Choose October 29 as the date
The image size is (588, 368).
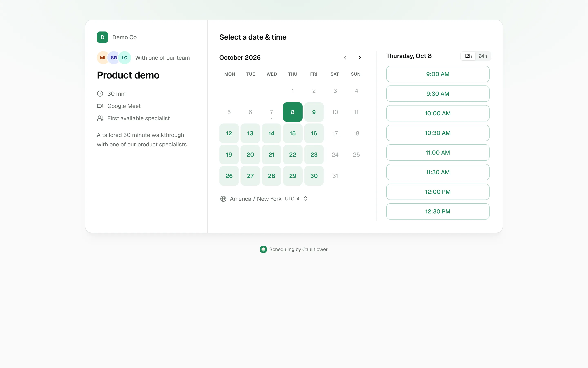[x=293, y=176]
